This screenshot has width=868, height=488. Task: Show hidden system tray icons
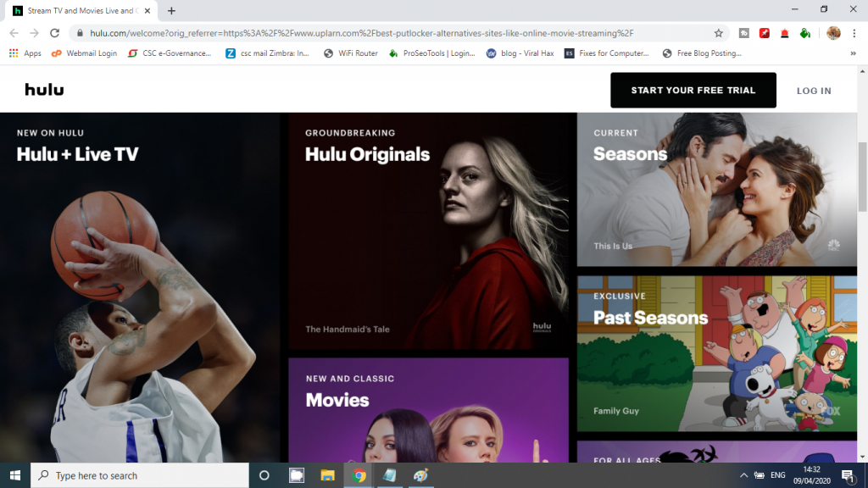[x=743, y=475]
